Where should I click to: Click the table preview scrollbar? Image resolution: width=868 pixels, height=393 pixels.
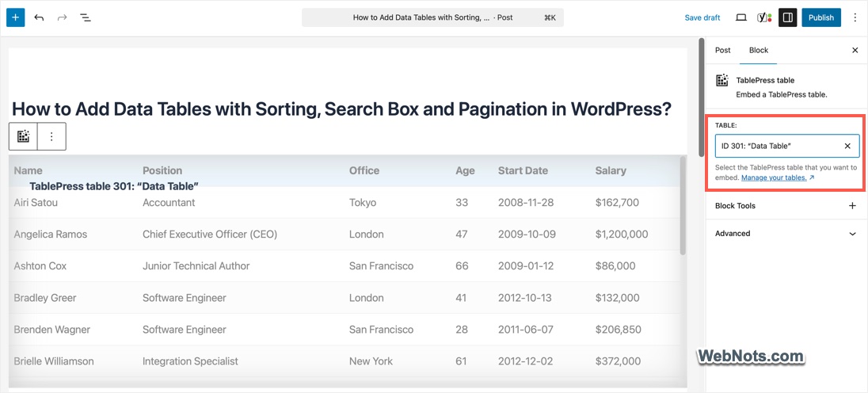click(x=683, y=206)
